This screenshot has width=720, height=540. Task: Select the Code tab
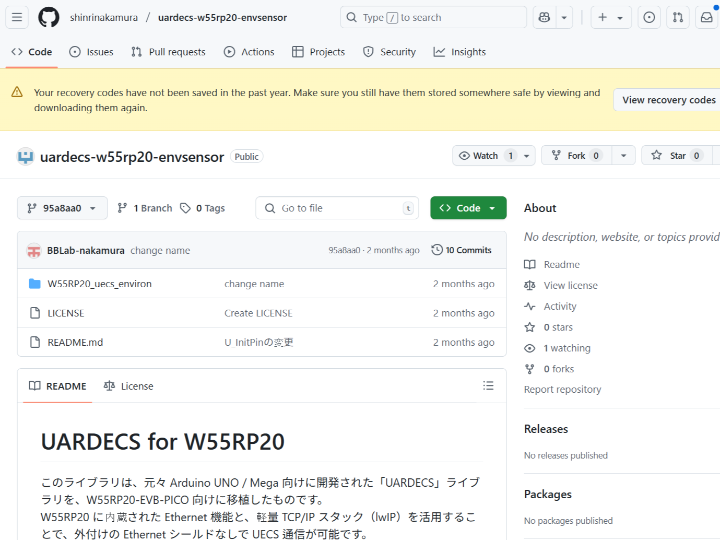pos(32,52)
